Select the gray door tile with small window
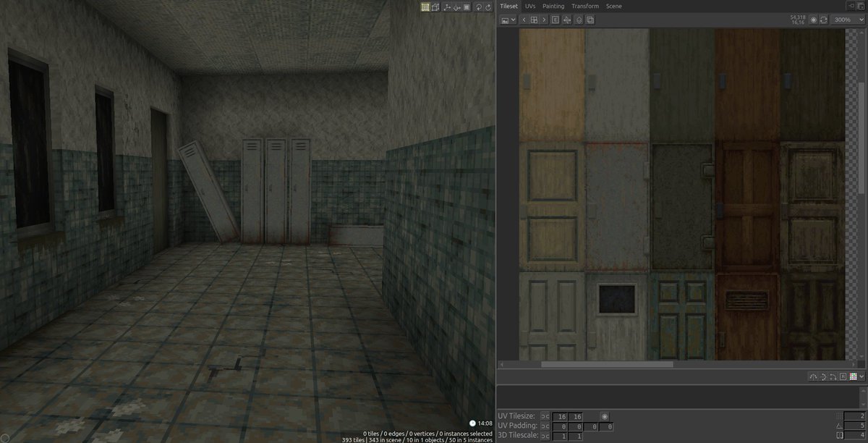 tap(617, 316)
